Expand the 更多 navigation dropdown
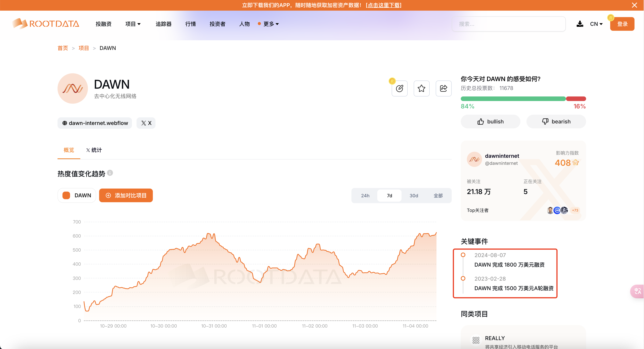 (x=271, y=24)
